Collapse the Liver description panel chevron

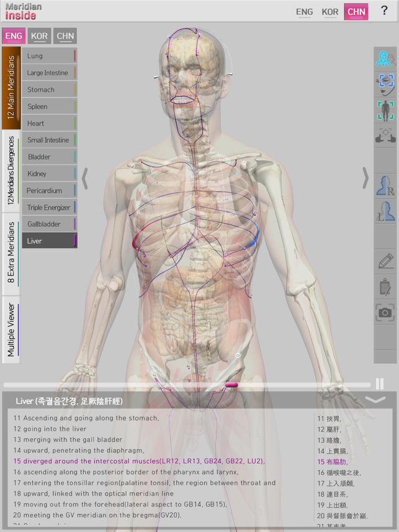[x=375, y=401]
